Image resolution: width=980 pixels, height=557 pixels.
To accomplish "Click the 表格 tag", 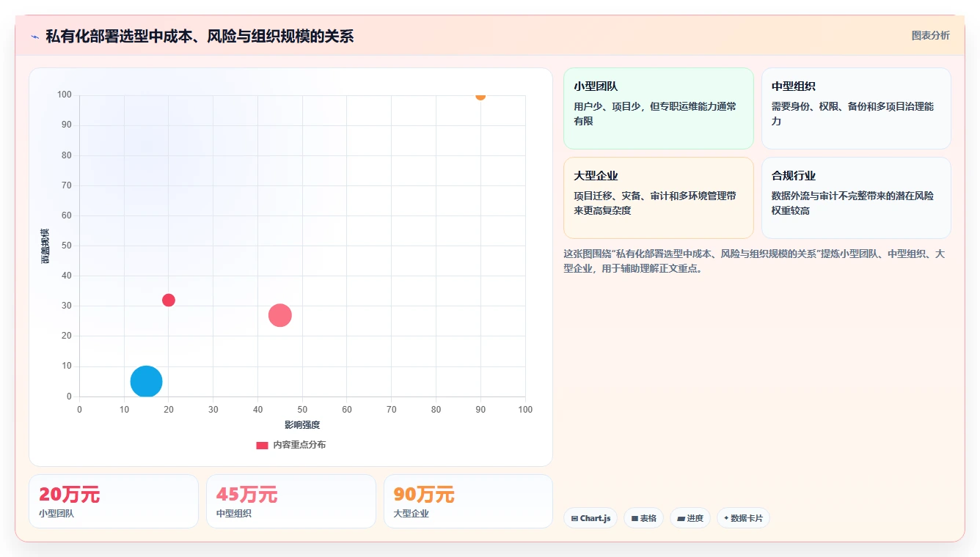I will 643,518.
